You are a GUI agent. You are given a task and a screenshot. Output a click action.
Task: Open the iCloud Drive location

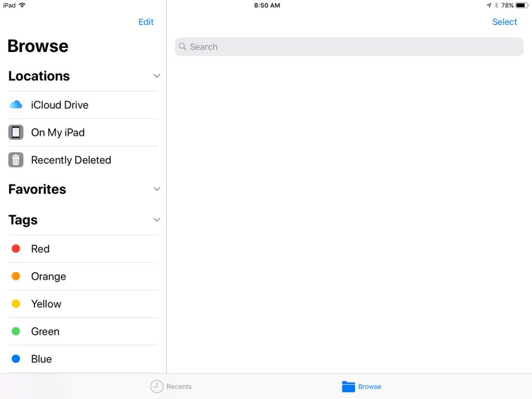pos(59,104)
